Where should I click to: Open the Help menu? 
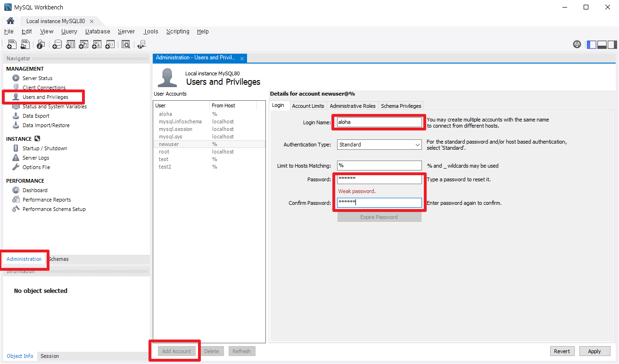203,32
